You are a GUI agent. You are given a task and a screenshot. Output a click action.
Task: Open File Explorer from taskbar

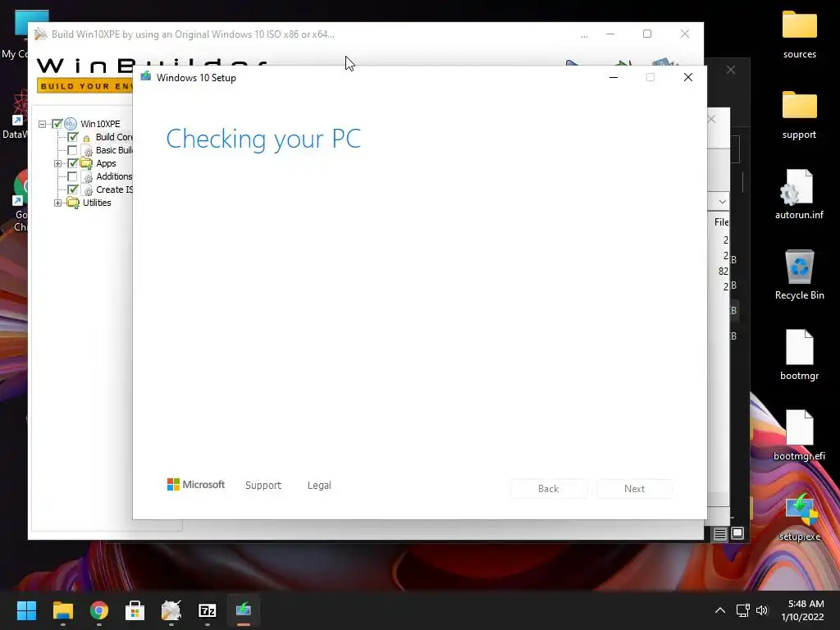tap(62, 610)
